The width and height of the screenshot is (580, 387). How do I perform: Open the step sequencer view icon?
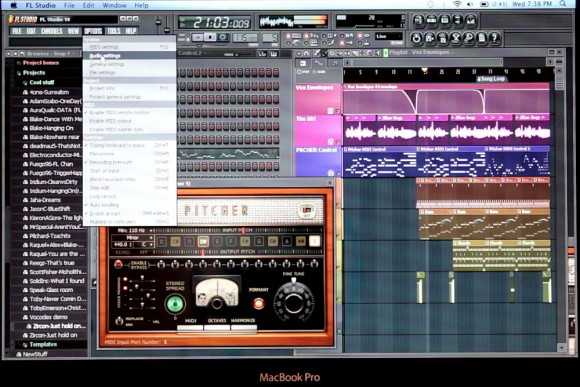tap(431, 21)
